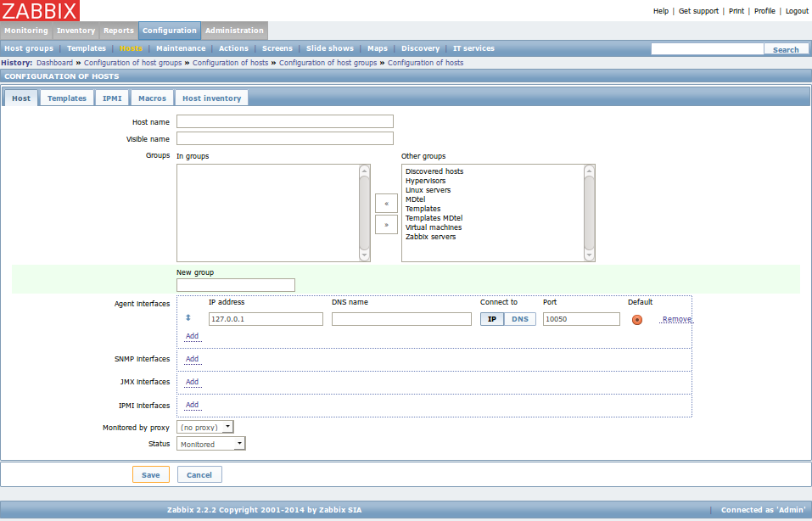Image resolution: width=812 pixels, height=521 pixels.
Task: Go to Templates in the submenu bar
Action: pos(87,48)
